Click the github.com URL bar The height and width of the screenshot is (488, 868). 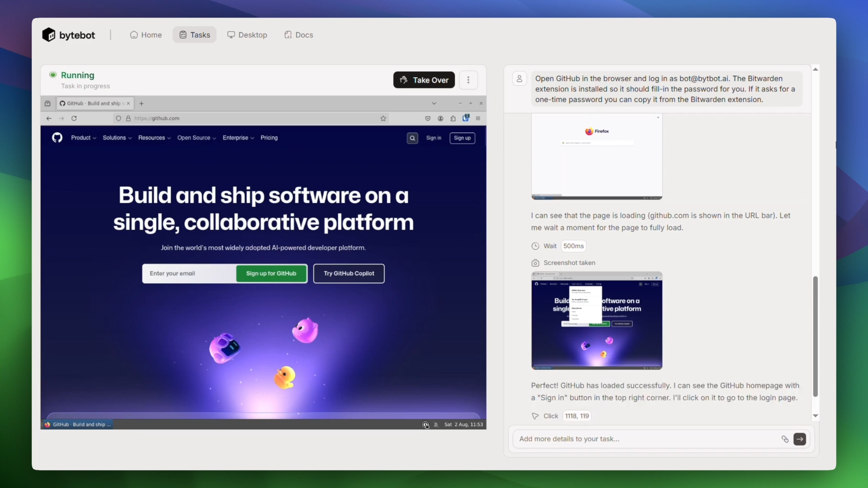pos(251,118)
